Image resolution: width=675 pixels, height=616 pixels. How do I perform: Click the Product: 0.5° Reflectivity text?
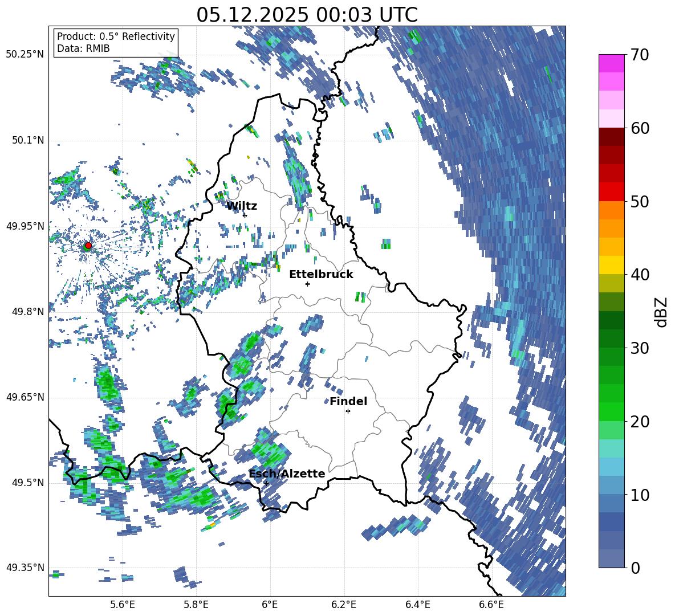point(116,36)
